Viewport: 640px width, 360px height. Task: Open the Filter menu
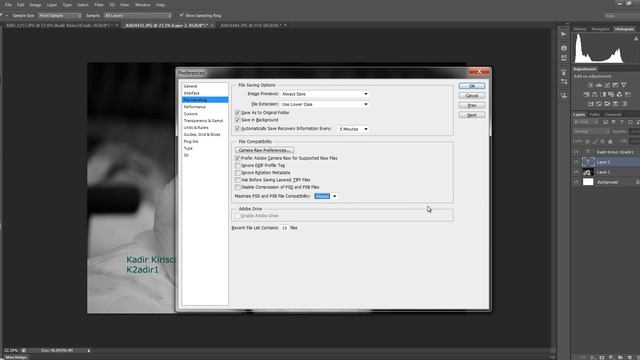coord(99,5)
